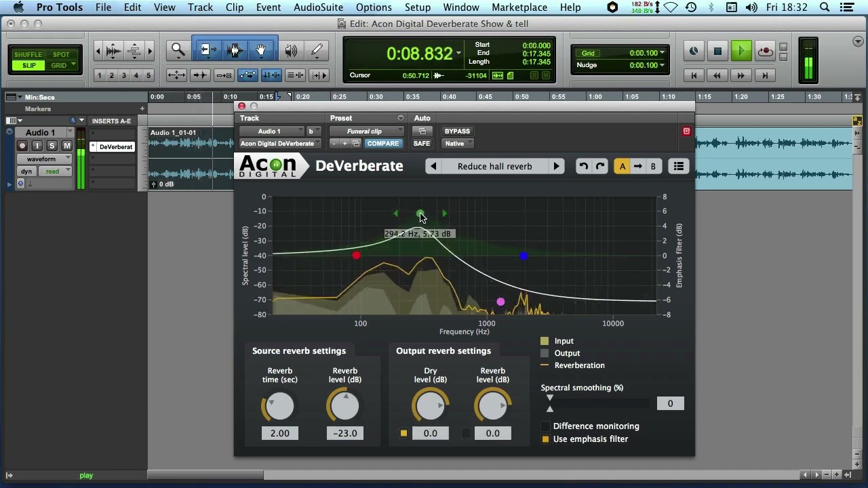Select the Scrubber speaker tool
Image resolution: width=868 pixels, height=488 pixels.
pos(291,51)
